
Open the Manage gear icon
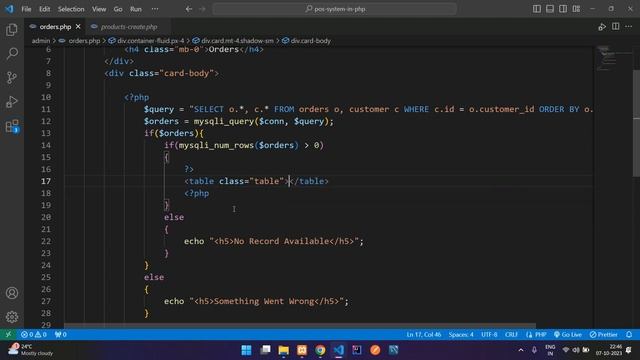click(12, 317)
